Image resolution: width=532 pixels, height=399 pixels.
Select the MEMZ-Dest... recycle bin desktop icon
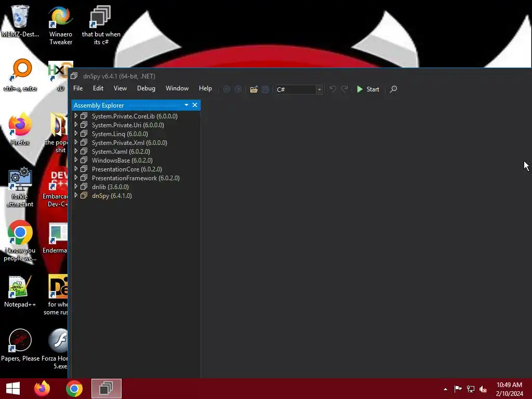point(20,21)
